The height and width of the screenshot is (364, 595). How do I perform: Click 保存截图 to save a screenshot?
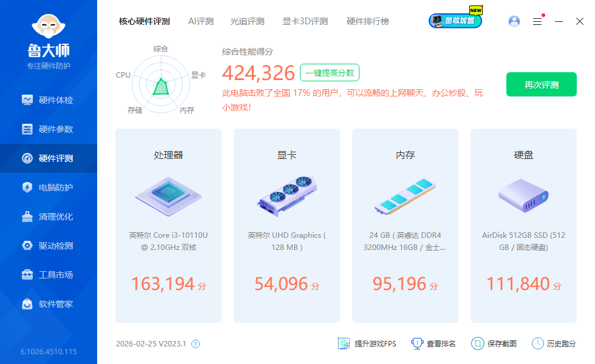tap(496, 343)
